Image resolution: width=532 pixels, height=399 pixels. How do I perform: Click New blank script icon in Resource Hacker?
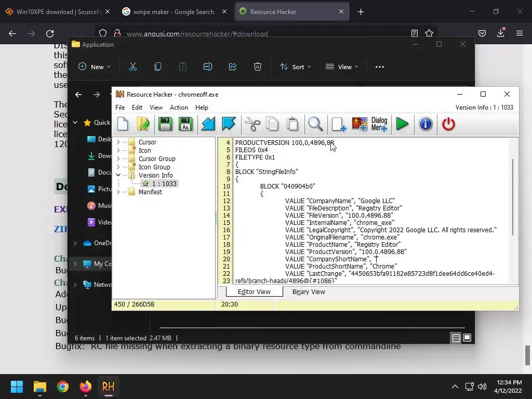[123, 124]
